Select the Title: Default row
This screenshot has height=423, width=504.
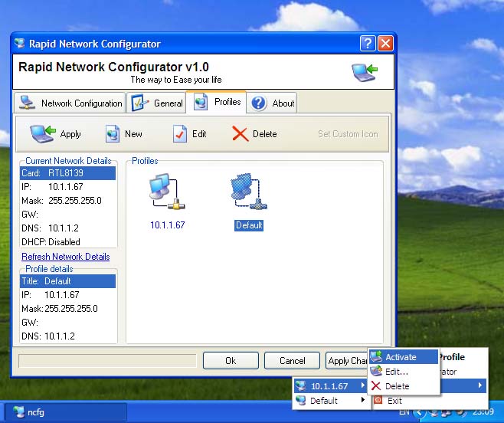pyautogui.click(x=67, y=281)
